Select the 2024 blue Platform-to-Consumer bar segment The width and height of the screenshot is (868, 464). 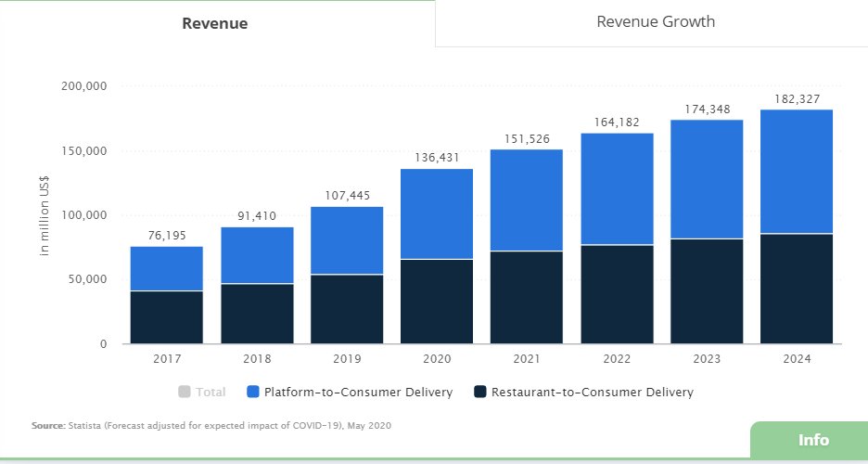(797, 172)
